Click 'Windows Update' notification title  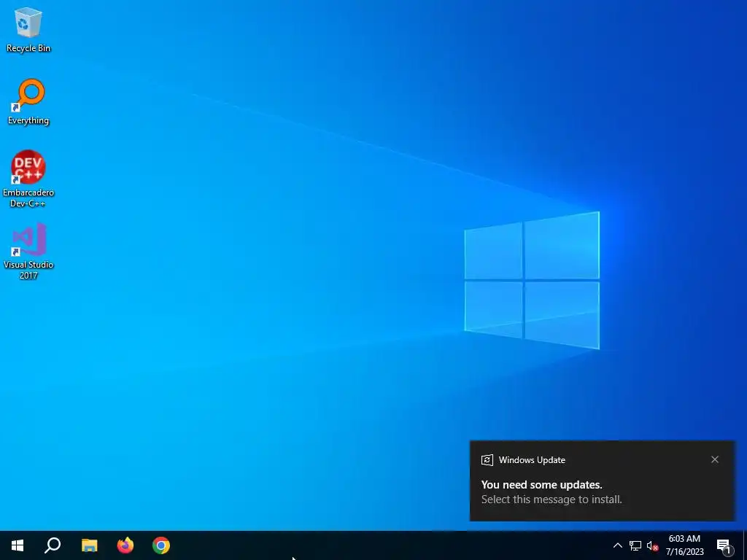[532, 460]
